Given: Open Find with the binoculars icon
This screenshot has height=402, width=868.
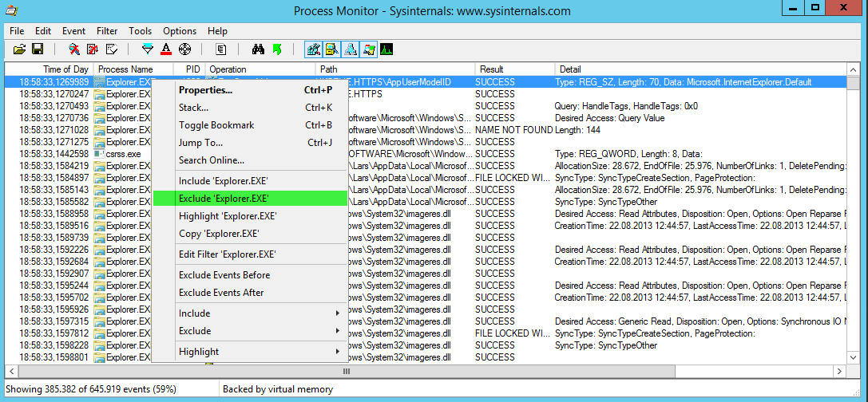Looking at the screenshot, I should click(259, 49).
